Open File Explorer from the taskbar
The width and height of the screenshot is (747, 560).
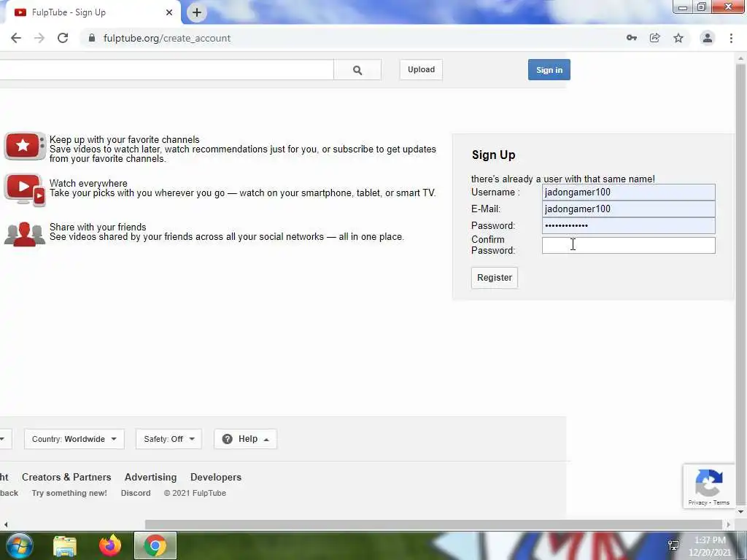coord(65,546)
